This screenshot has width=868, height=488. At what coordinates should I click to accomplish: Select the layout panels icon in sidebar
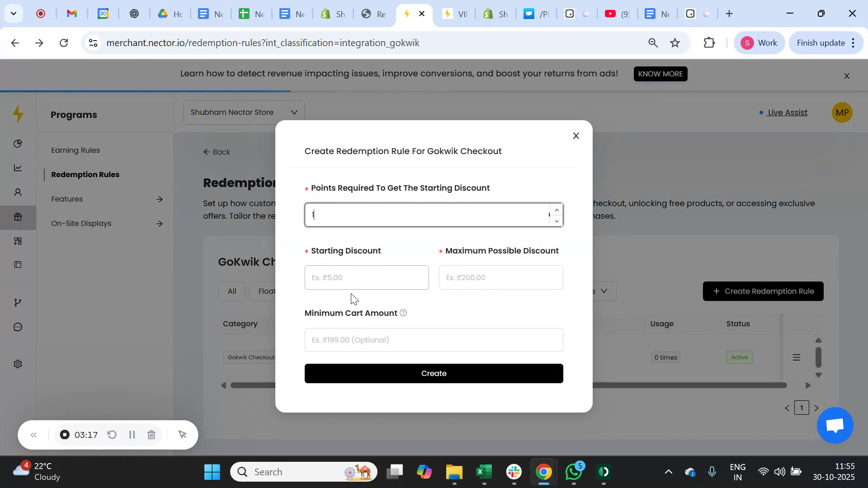click(18, 264)
